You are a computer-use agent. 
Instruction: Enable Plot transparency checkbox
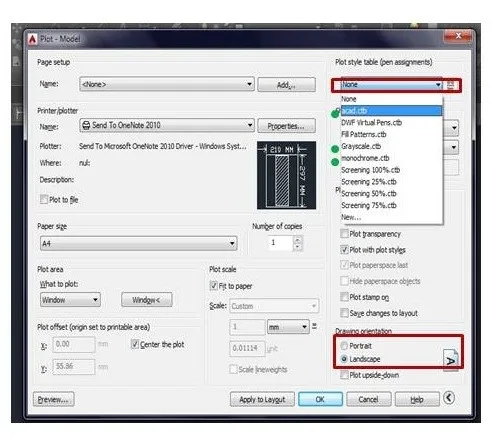344,234
